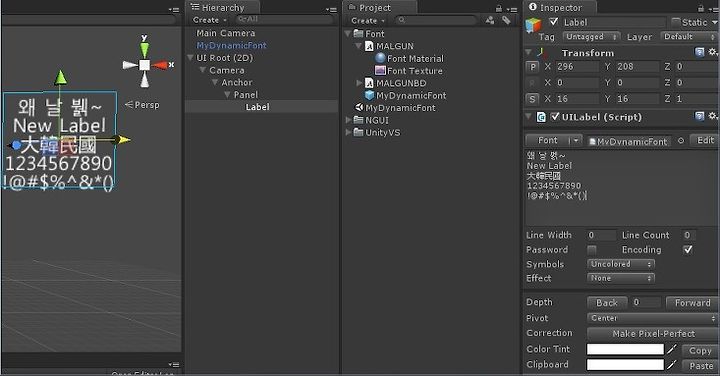Image resolution: width=720 pixels, height=376 pixels.
Task: Click the Clipboard white color swatch
Action: coord(625,365)
